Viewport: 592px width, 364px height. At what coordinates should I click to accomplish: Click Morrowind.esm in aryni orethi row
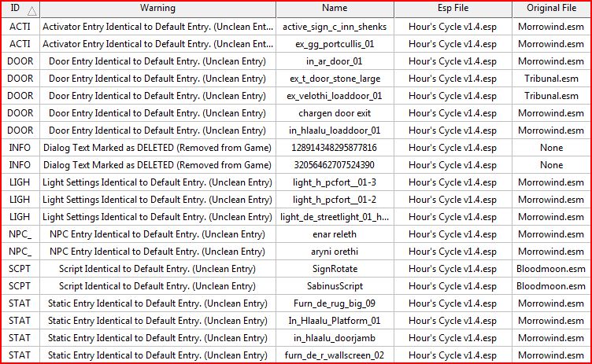pyautogui.click(x=552, y=252)
